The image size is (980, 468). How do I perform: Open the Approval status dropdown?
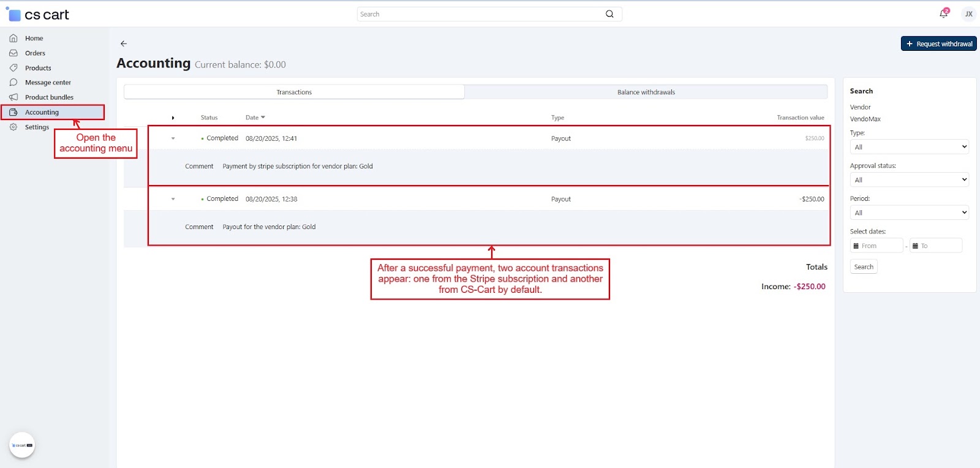(909, 180)
